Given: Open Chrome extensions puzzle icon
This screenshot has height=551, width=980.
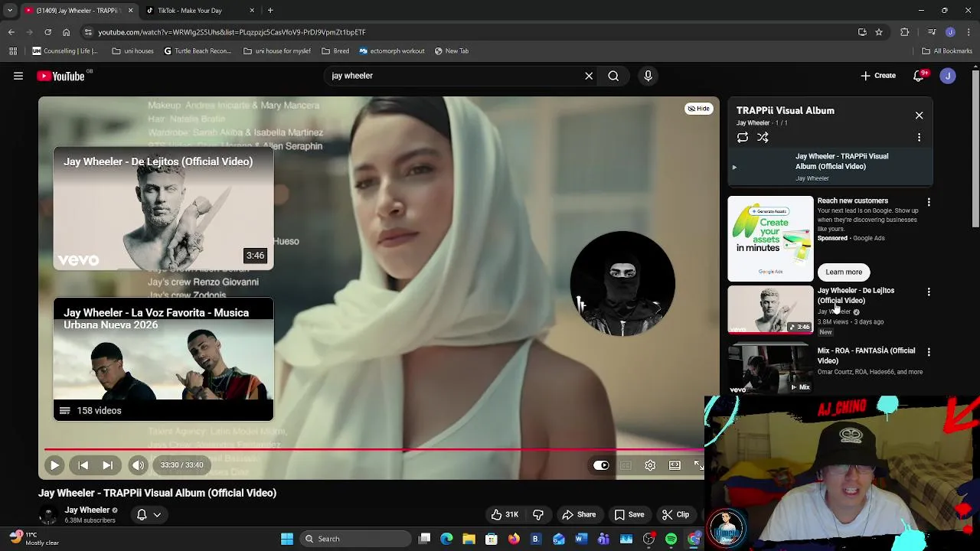Looking at the screenshot, I should (905, 32).
